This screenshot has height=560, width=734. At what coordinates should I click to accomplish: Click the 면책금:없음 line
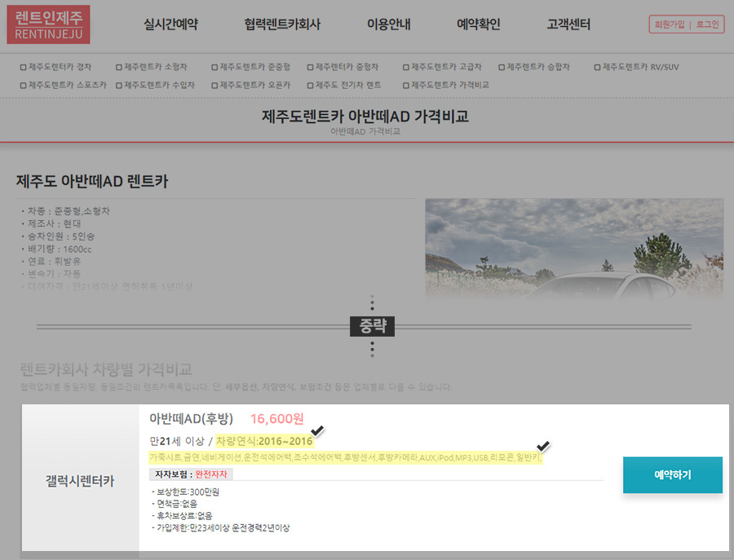175,504
